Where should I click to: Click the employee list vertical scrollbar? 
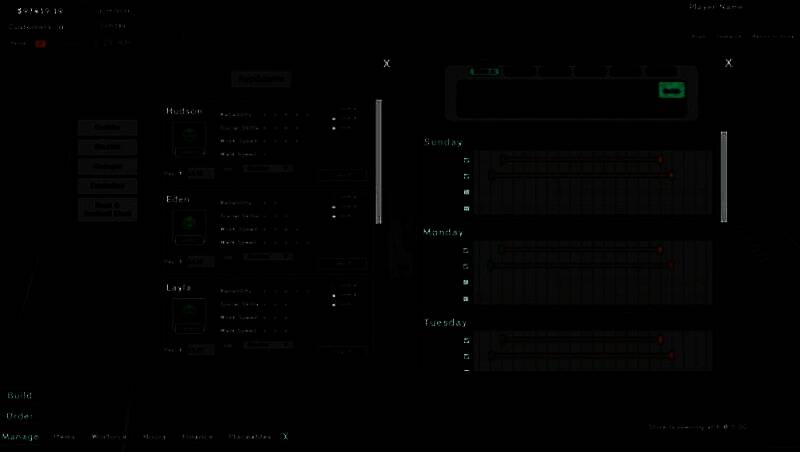click(378, 160)
